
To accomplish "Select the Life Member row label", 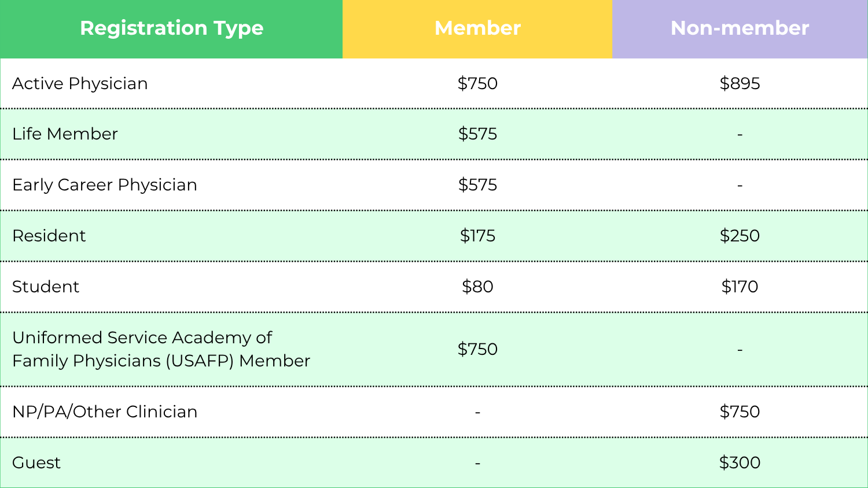I will point(65,134).
